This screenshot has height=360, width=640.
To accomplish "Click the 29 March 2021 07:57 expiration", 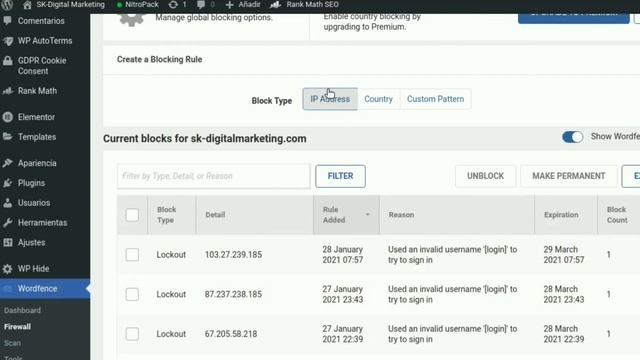I will tap(564, 255).
